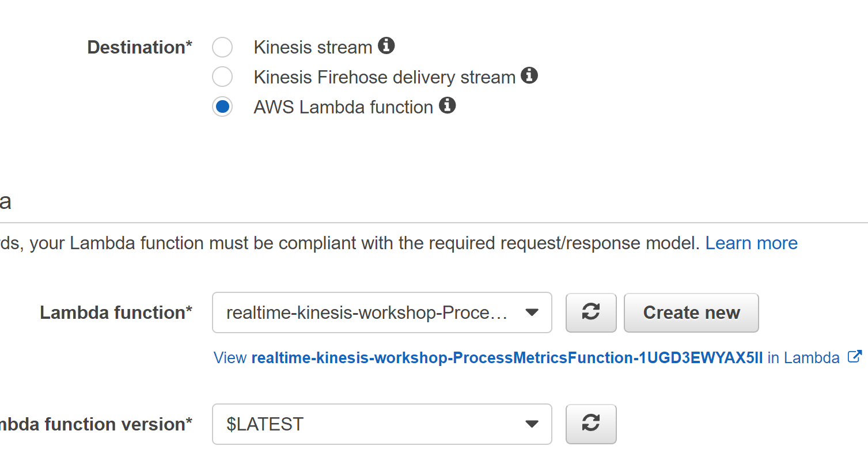
Task: Click the caret arrow of the $LATEST combo box
Action: coord(532,424)
